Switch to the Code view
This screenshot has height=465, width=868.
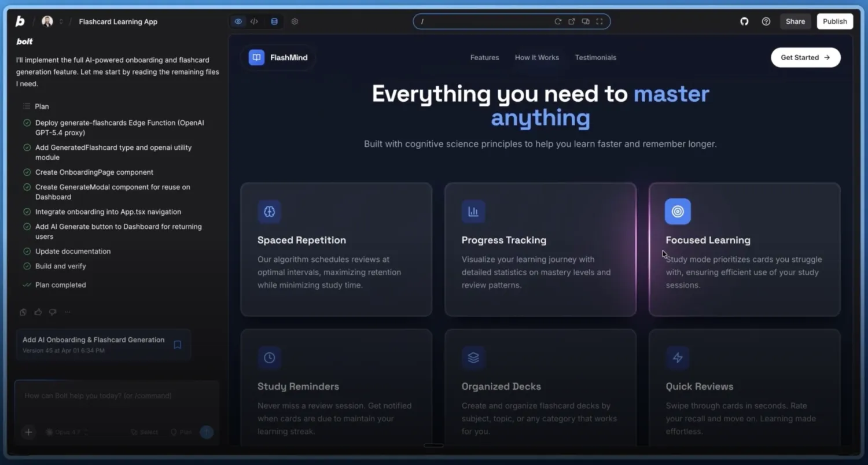click(x=254, y=21)
